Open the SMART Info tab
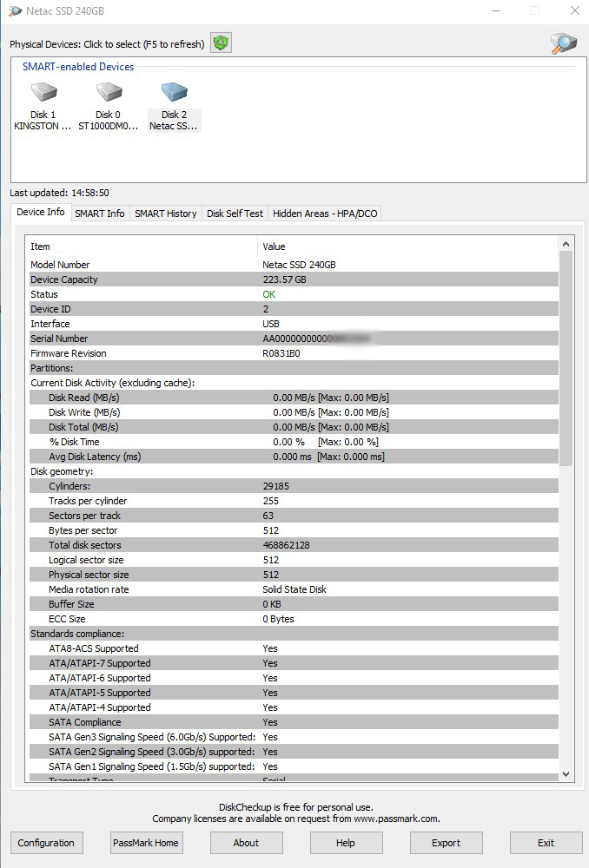 (x=100, y=214)
